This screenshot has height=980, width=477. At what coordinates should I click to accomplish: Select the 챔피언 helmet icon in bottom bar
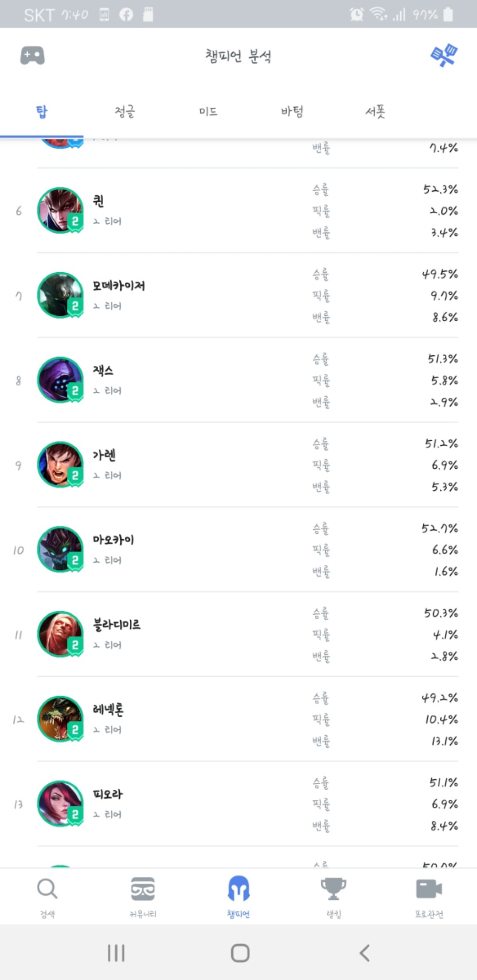[x=238, y=888]
